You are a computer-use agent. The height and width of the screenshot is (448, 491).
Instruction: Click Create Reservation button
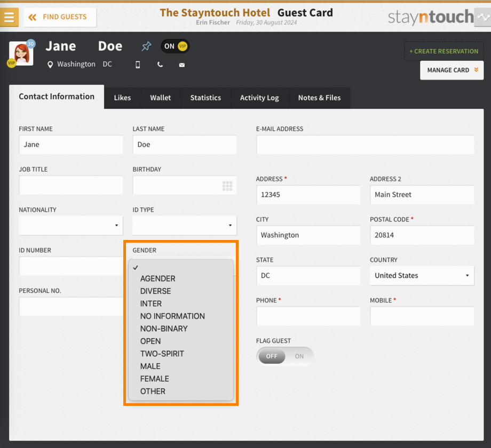[x=444, y=51]
